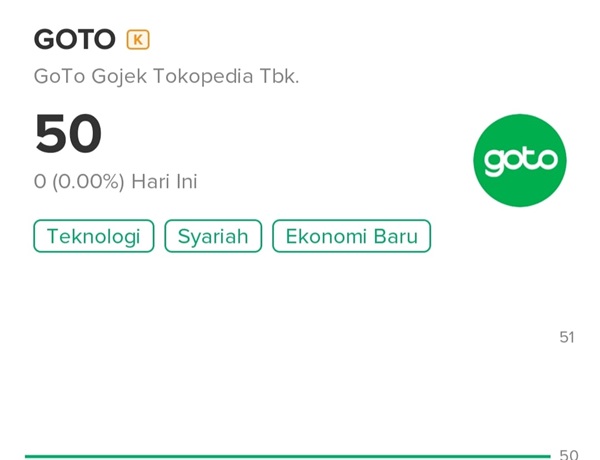600x460 pixels.
Task: Tap the letter K inside the orange badge
Action: point(138,40)
